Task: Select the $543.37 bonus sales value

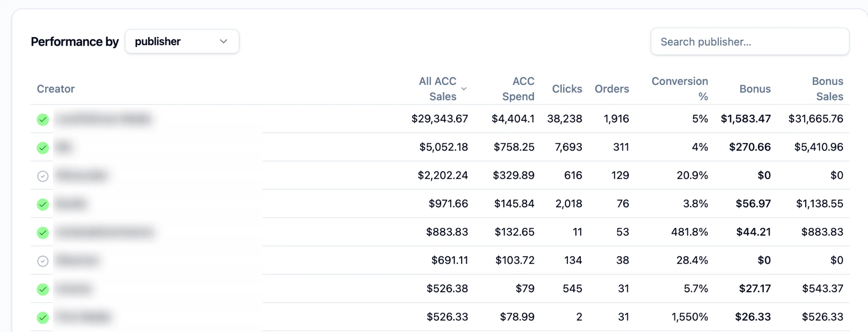Action: (823, 289)
